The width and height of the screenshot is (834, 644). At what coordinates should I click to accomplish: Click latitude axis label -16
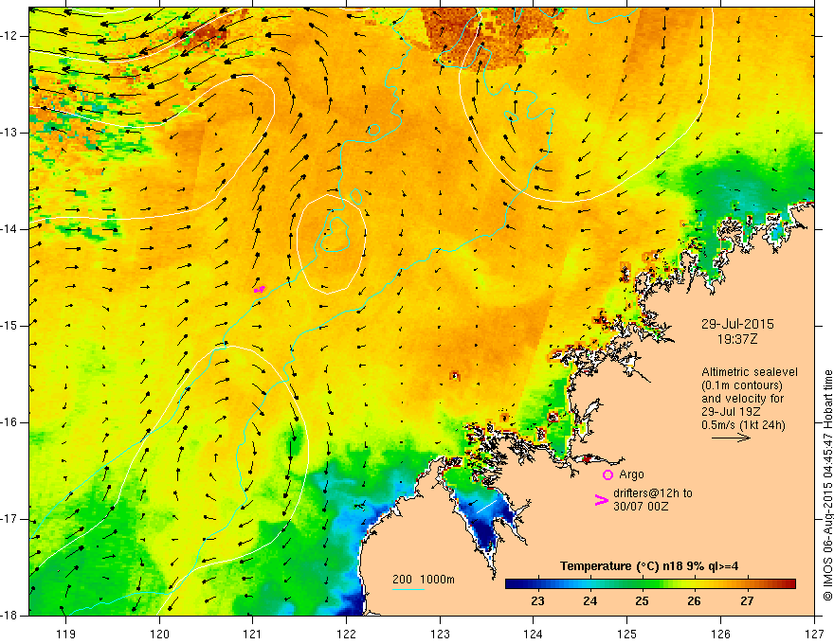(9, 422)
